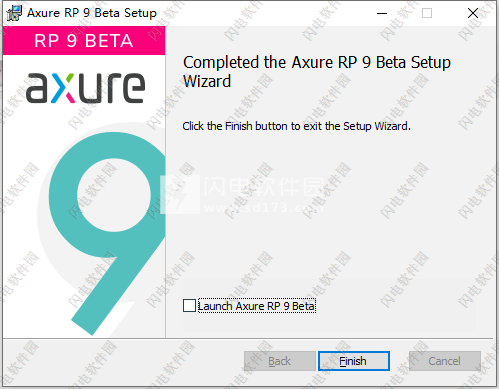Click the pink RP 9 BETA banner

click(84, 41)
